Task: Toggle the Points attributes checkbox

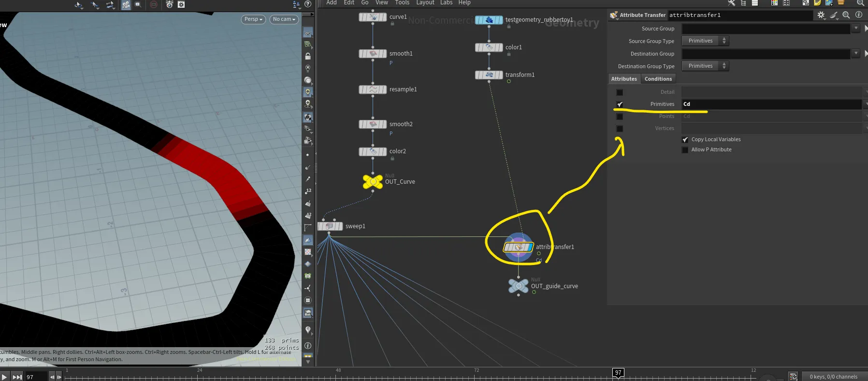Action: [x=620, y=117]
